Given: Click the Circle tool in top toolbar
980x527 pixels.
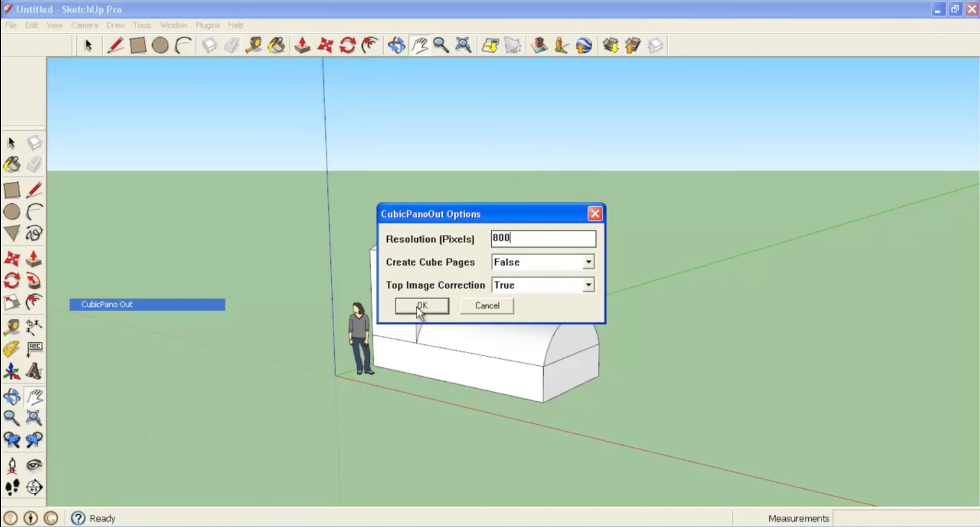Looking at the screenshot, I should pyautogui.click(x=160, y=45).
